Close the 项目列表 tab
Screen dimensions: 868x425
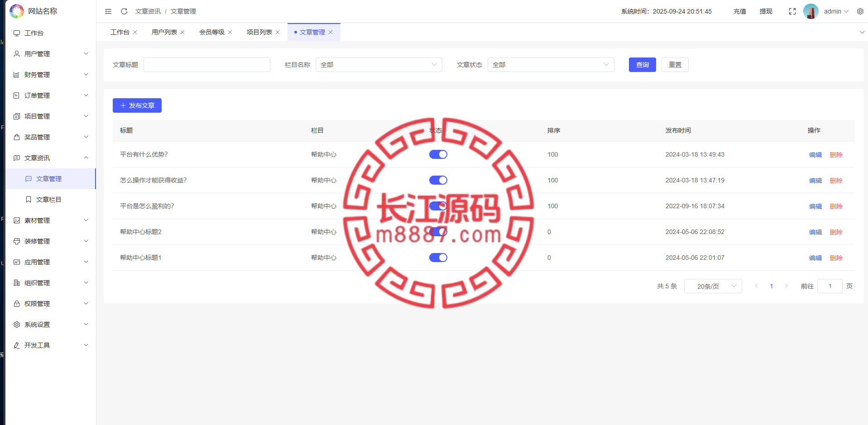coord(278,32)
